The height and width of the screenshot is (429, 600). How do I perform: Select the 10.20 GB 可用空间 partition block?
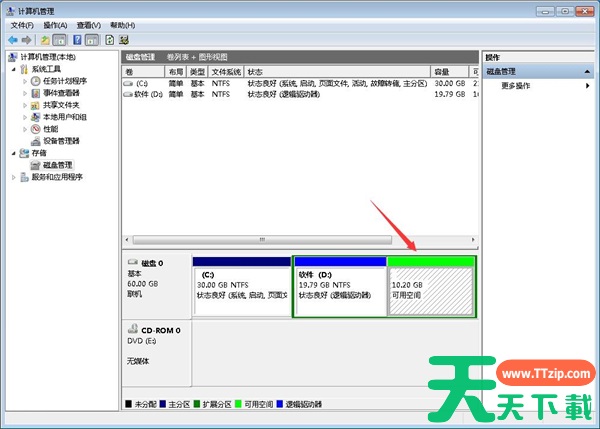(x=431, y=290)
